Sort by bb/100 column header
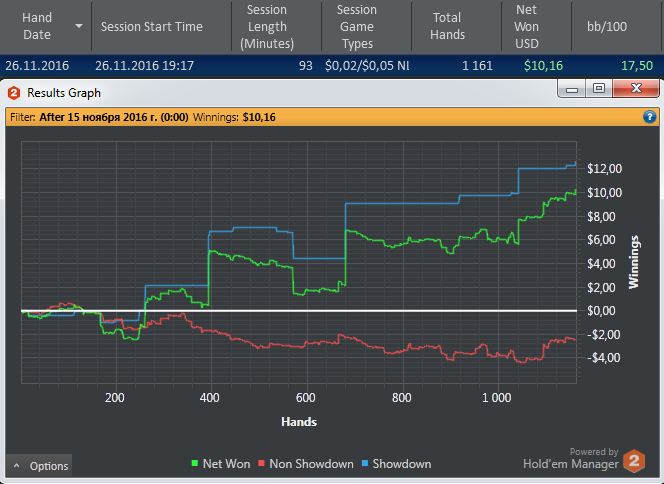 pyautogui.click(x=616, y=26)
